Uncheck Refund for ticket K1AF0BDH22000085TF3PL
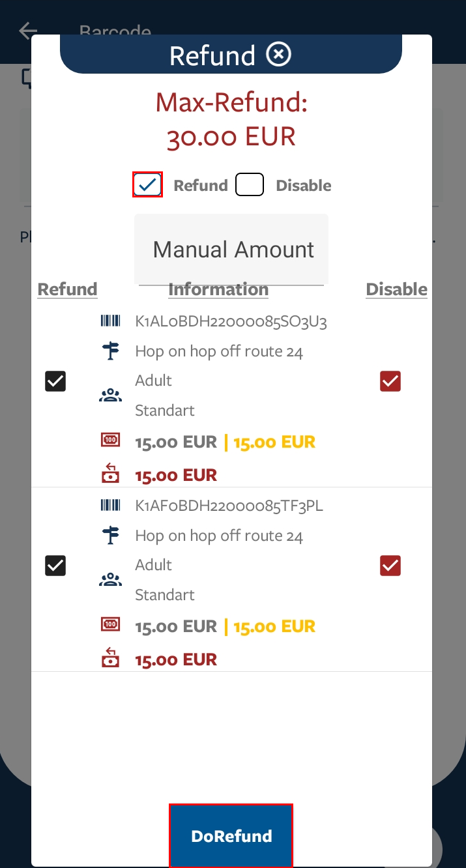This screenshot has width=466, height=868. coord(55,566)
